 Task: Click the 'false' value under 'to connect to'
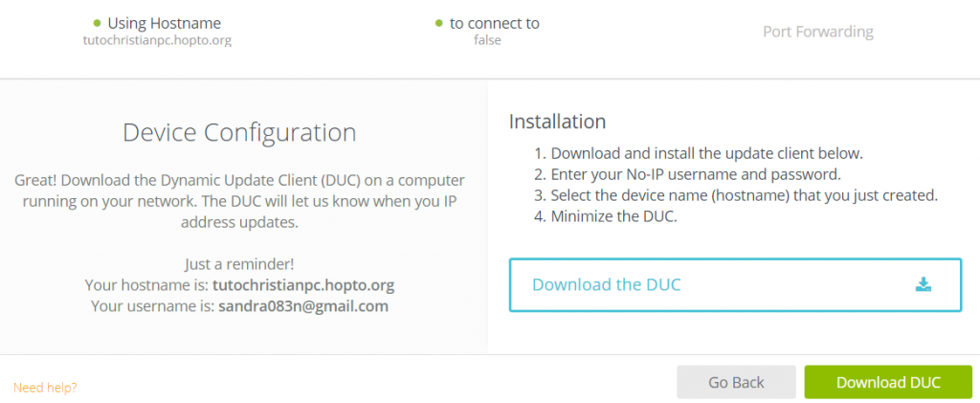click(487, 40)
